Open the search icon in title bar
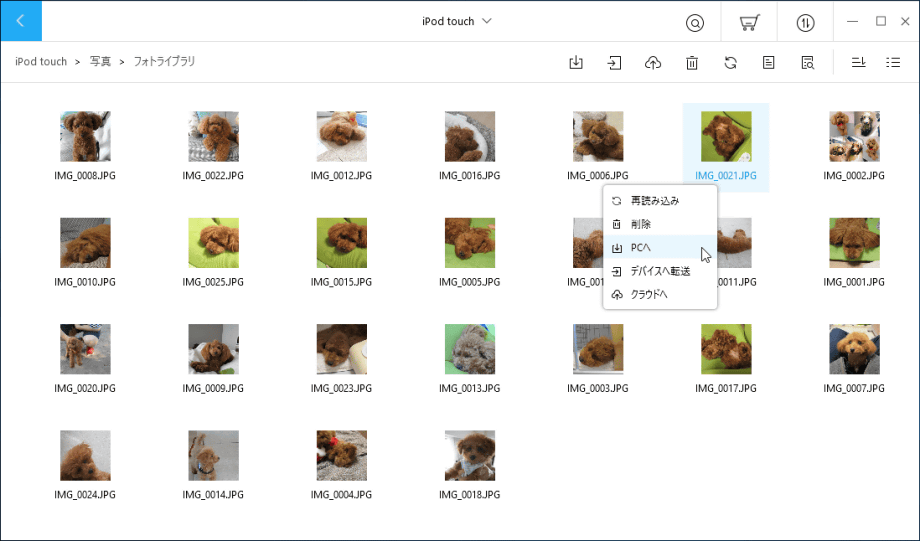 coord(695,23)
